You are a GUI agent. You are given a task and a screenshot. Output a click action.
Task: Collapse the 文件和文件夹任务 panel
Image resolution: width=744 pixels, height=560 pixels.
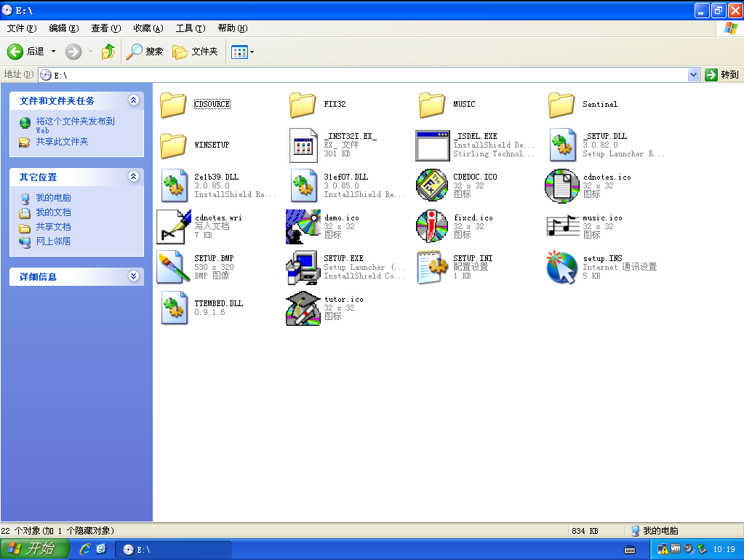point(133,100)
